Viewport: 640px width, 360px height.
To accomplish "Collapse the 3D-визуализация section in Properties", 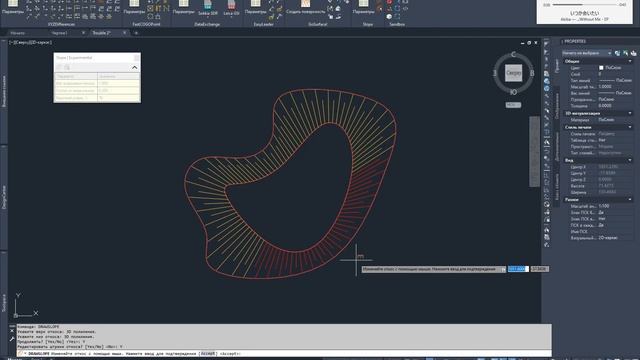I will pos(630,113).
